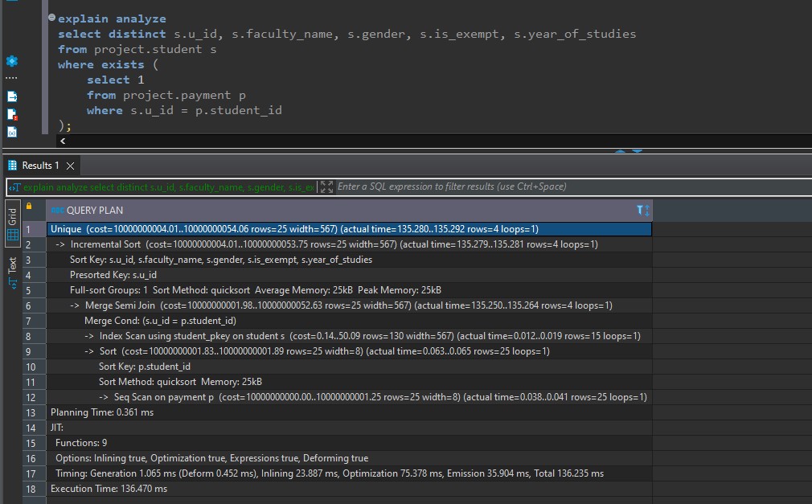Viewport: 812px width, 504px height.
Task: Click the gear settings icon in editor sidebar
Action: pyautogui.click(x=11, y=61)
